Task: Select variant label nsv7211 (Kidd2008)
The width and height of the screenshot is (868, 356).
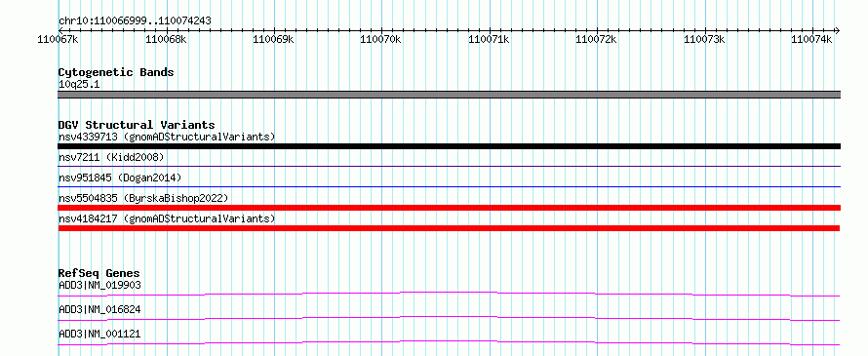Action: (x=111, y=157)
